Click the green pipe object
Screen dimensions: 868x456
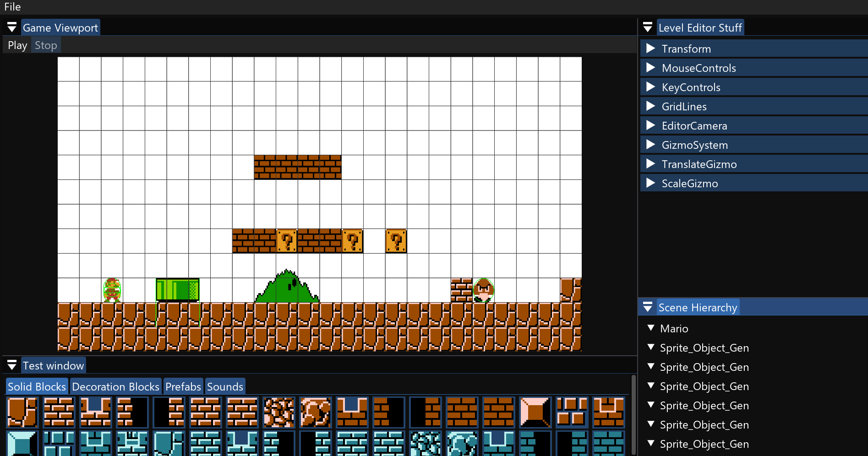177,290
